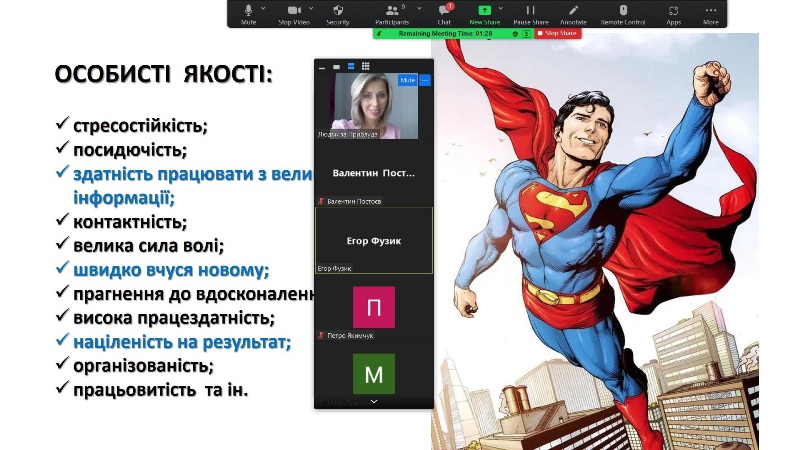
Task: Click the bullet text організованість
Action: pyautogui.click(x=143, y=366)
